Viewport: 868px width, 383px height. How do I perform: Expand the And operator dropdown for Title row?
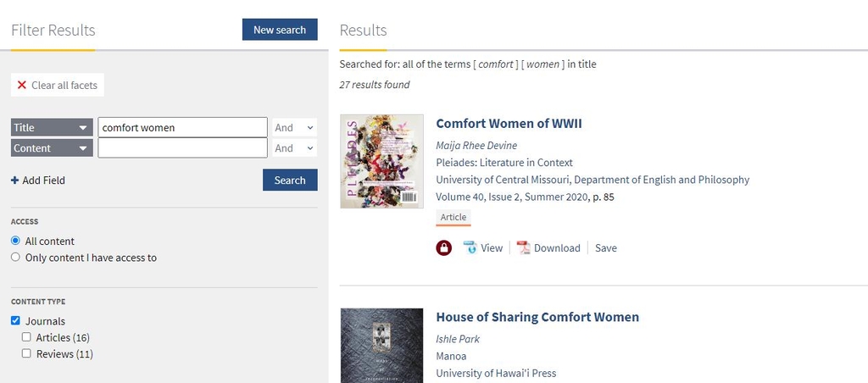[294, 127]
